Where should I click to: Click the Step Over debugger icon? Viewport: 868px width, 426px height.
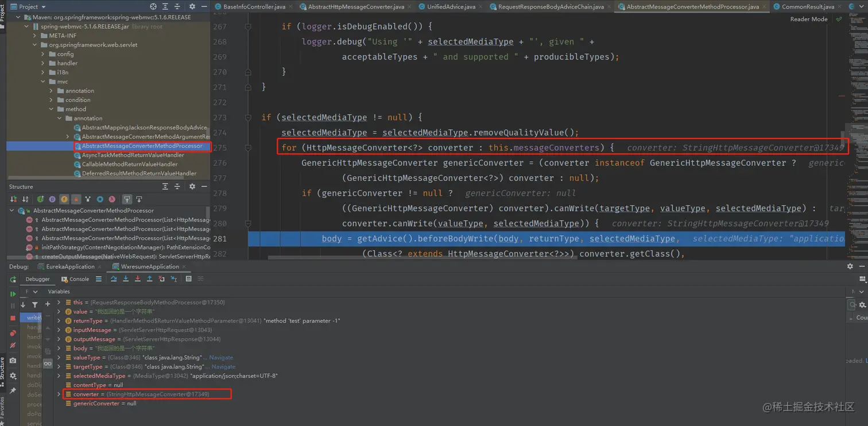(114, 279)
